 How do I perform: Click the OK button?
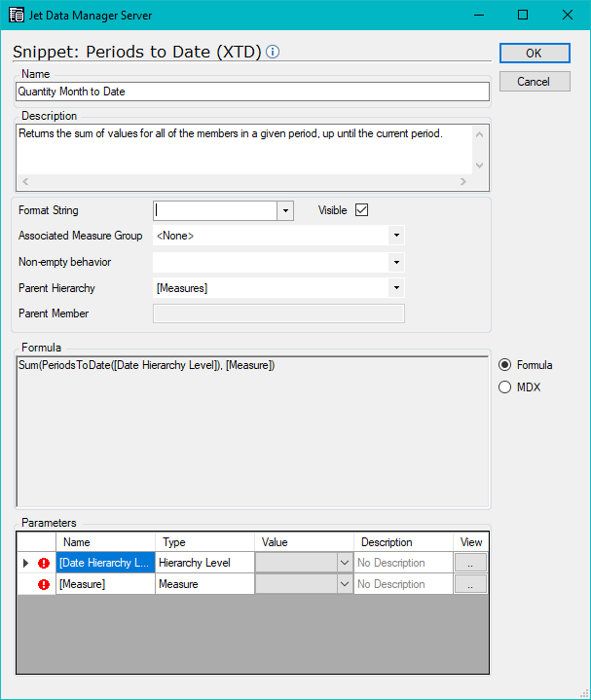535,54
